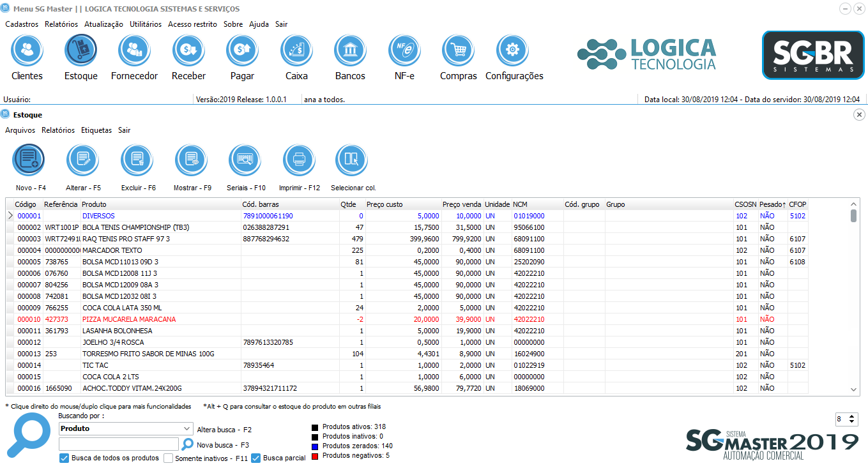
Task: Open the Sair menu in Estoque
Action: click(125, 130)
